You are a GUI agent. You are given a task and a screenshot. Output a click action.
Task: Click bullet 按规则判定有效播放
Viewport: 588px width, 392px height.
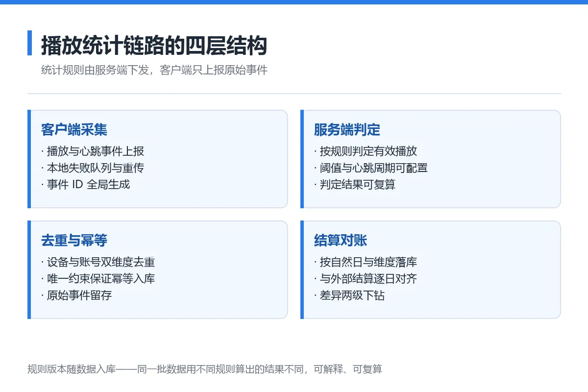coord(366,151)
